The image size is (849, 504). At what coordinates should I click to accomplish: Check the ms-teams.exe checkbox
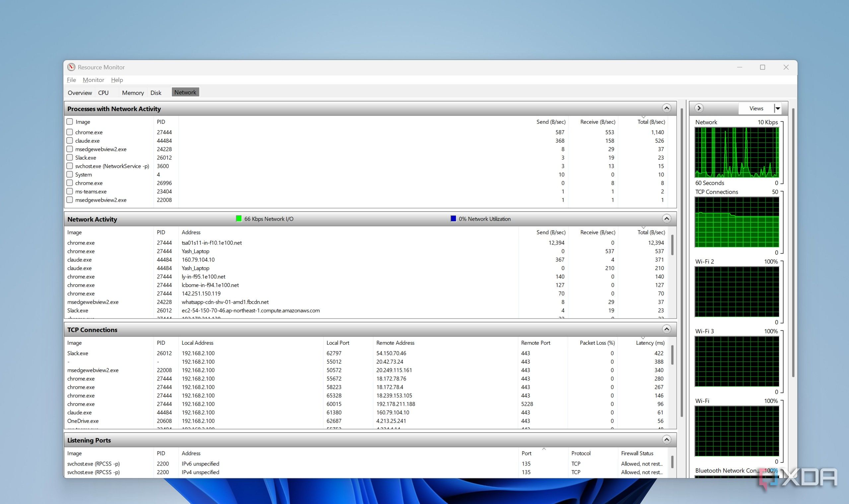[x=70, y=191]
